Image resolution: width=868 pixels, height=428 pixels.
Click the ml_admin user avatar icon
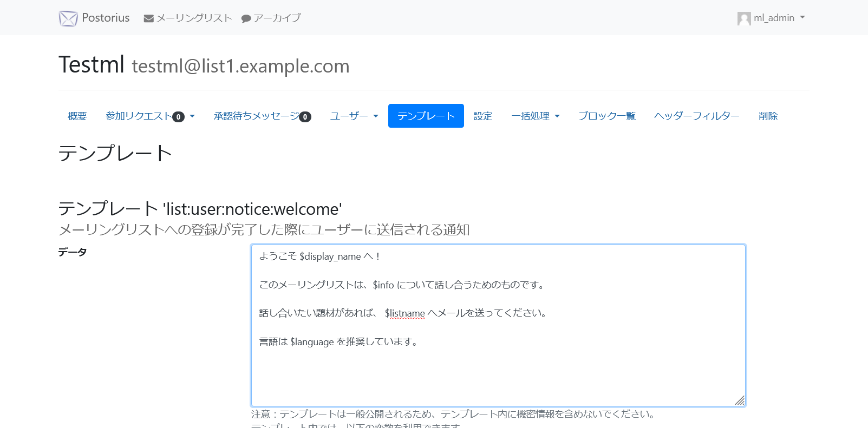point(744,18)
